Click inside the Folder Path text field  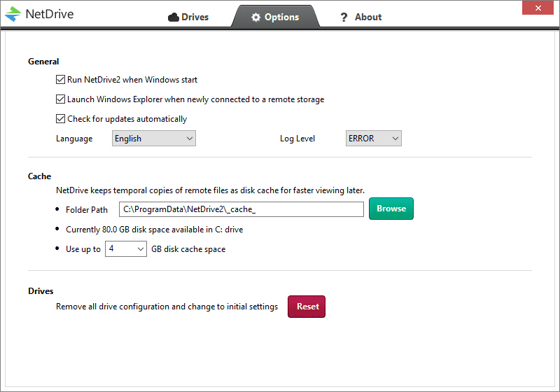[241, 209]
